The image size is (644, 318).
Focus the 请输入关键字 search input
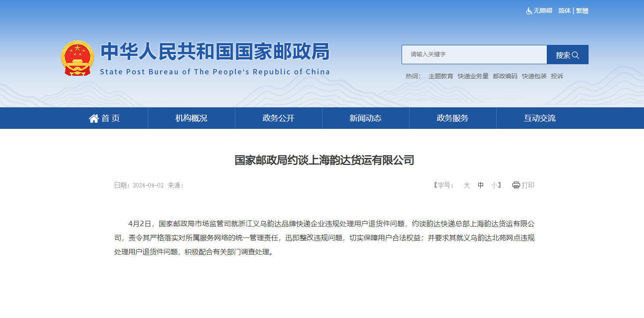tap(474, 55)
